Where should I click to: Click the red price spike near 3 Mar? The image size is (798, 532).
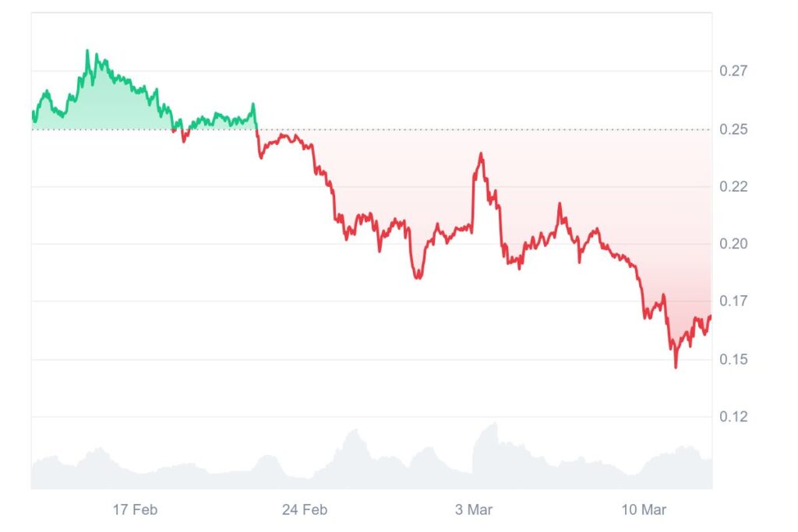pos(481,154)
